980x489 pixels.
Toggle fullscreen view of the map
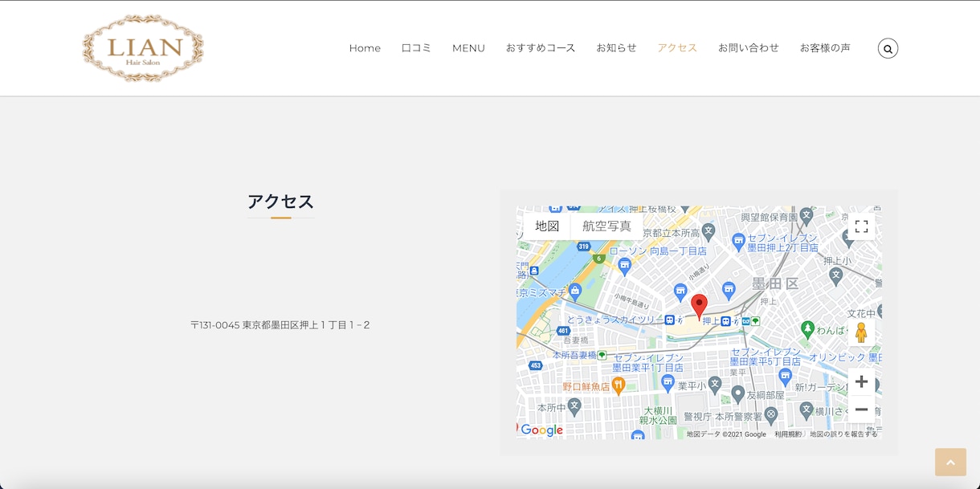coord(861,226)
